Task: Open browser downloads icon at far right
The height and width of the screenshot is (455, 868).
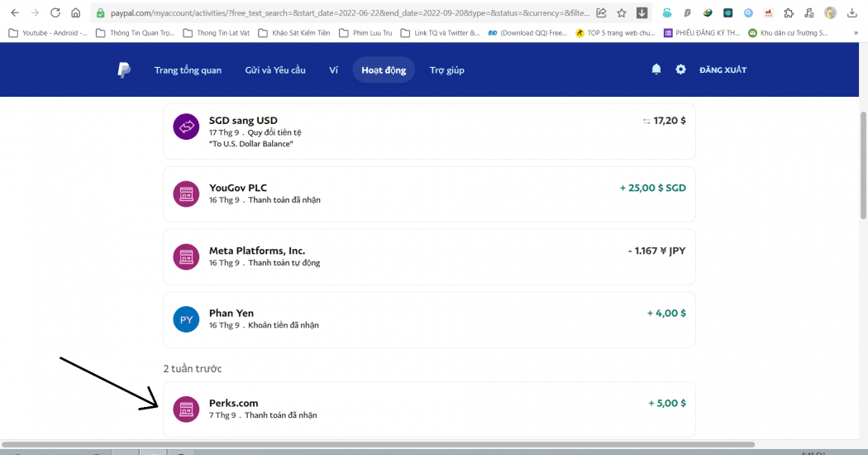Action: 852,12
